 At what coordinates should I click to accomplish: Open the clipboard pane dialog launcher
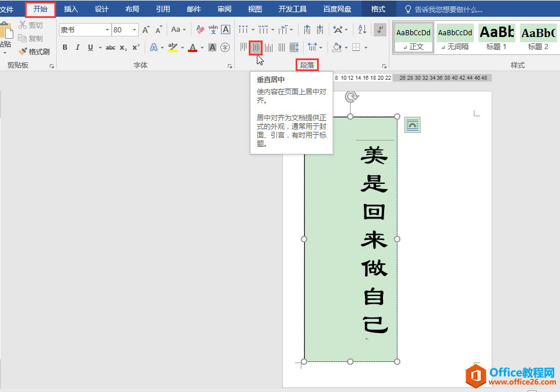[52, 66]
